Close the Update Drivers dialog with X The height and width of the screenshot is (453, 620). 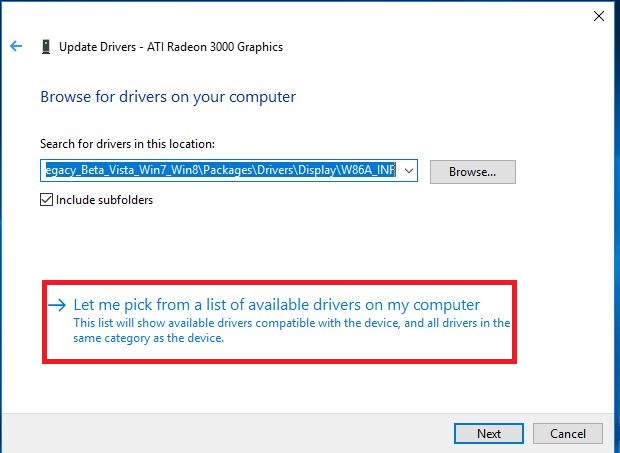click(599, 16)
